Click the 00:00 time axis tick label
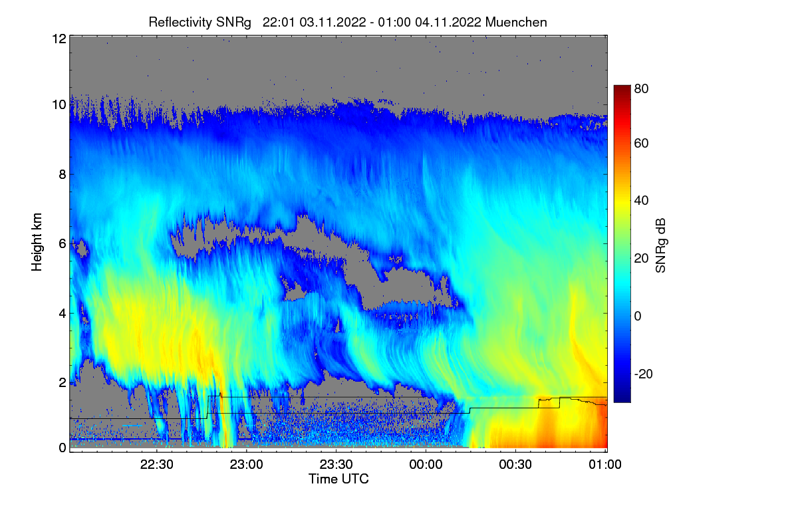Viewport: 798px width, 532px height. click(426, 465)
